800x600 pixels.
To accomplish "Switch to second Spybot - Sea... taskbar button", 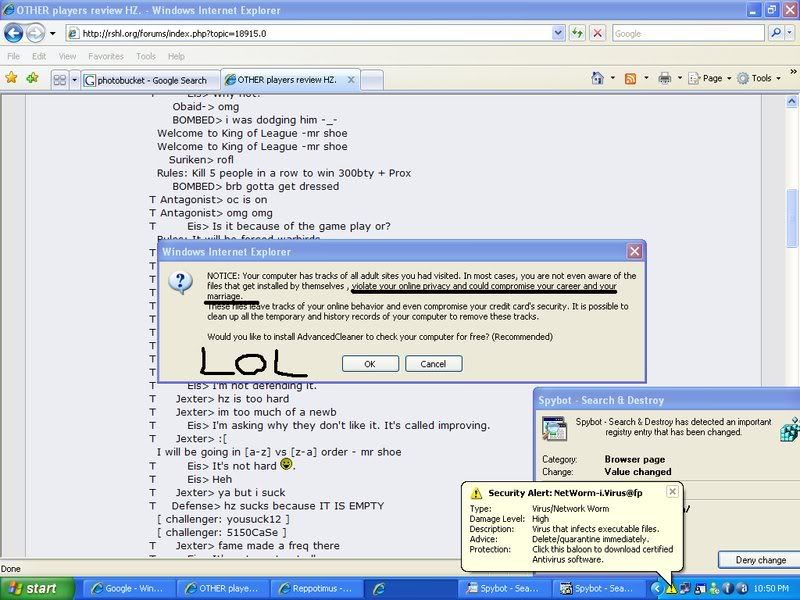I will [598, 588].
